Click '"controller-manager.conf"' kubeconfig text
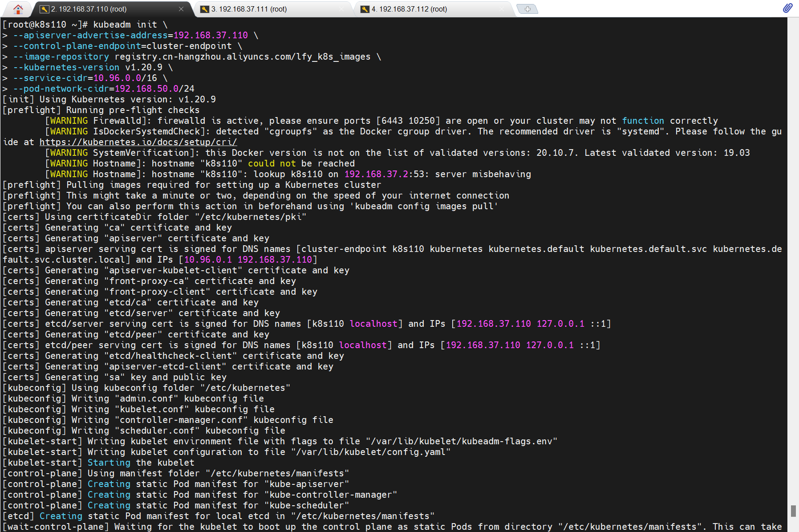The width and height of the screenshot is (799, 532). 181,420
